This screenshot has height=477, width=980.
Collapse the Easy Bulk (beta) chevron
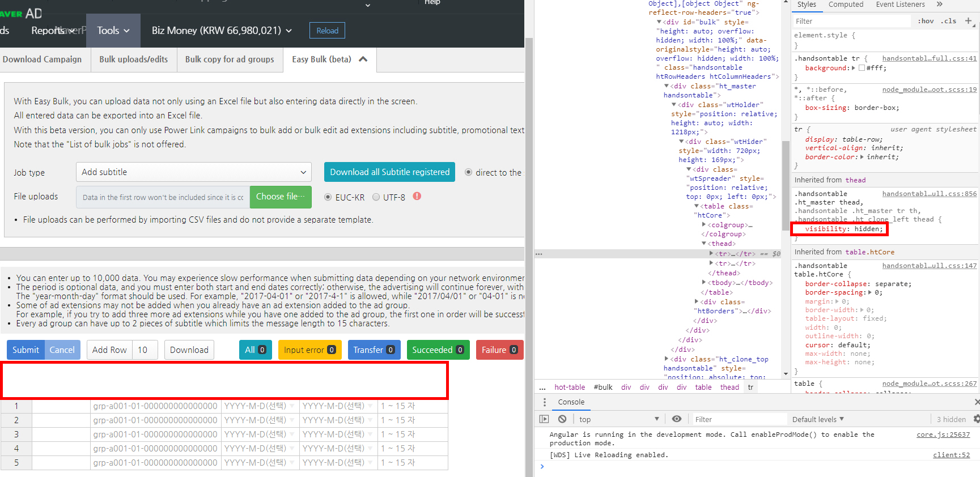click(x=363, y=59)
